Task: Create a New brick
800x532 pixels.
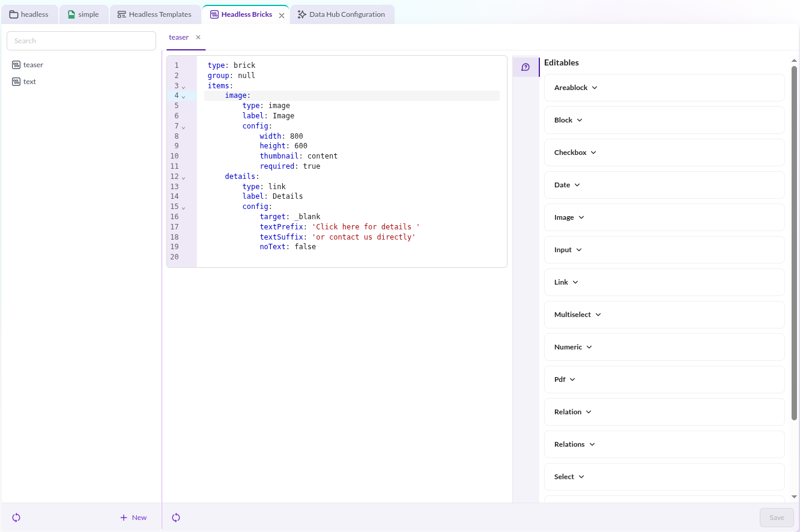Action: pyautogui.click(x=133, y=518)
